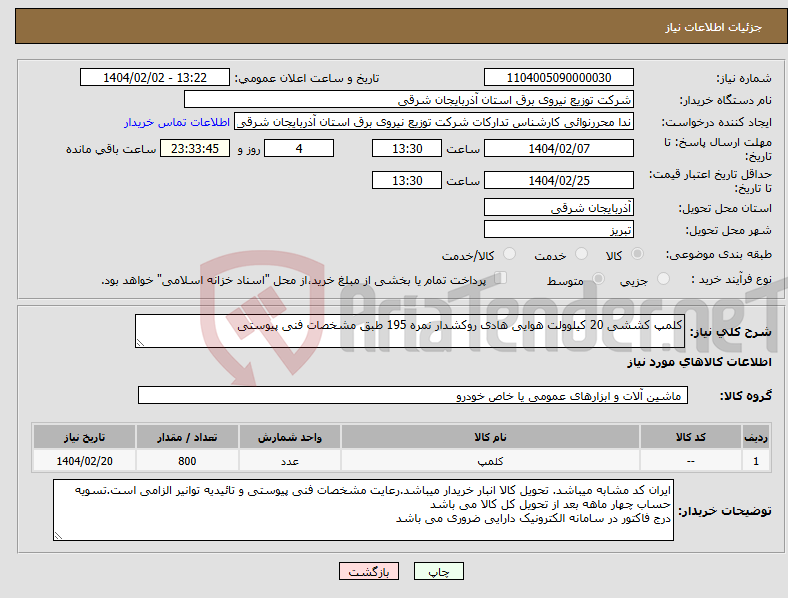Click response deadline date 1404/02/07 field
Screen dimensions: 788x598
point(558,148)
